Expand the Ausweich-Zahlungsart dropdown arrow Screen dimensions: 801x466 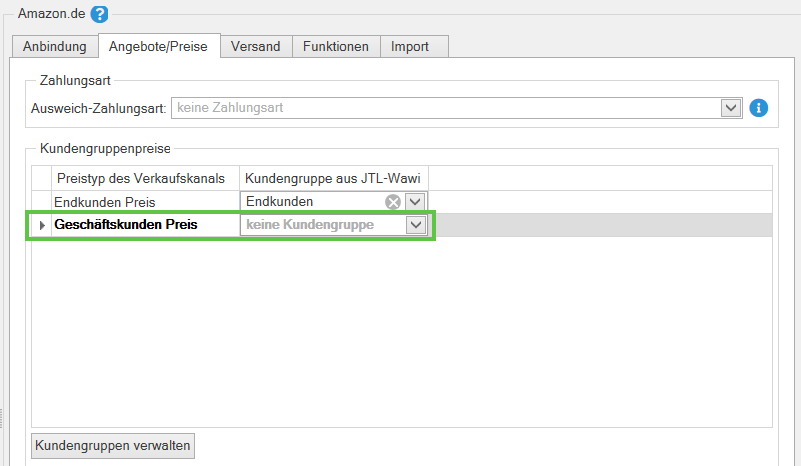click(x=730, y=108)
